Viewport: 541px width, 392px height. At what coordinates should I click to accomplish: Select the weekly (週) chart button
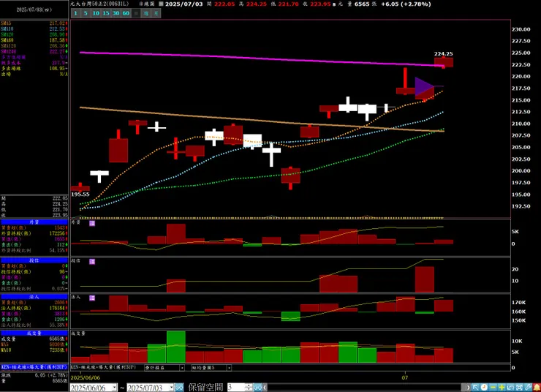coord(146,13)
